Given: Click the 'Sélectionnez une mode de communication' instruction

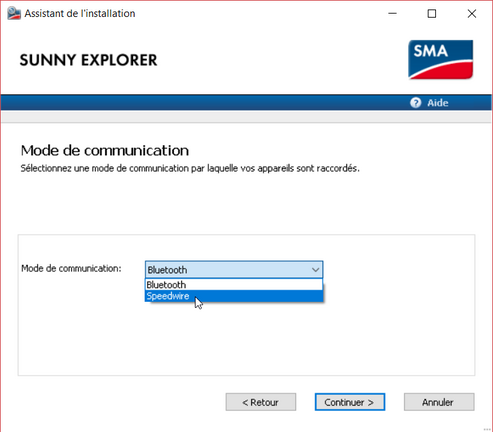Looking at the screenshot, I should (x=190, y=168).
